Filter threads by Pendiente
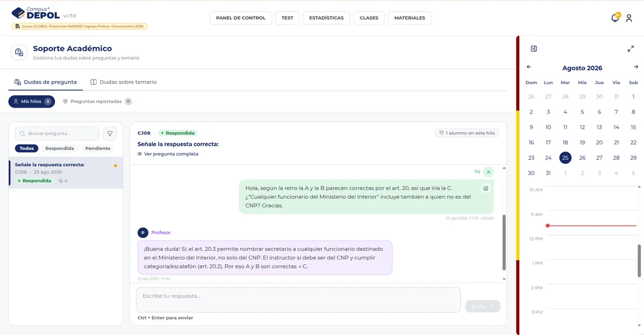The height and width of the screenshot is (335, 644). pyautogui.click(x=98, y=148)
